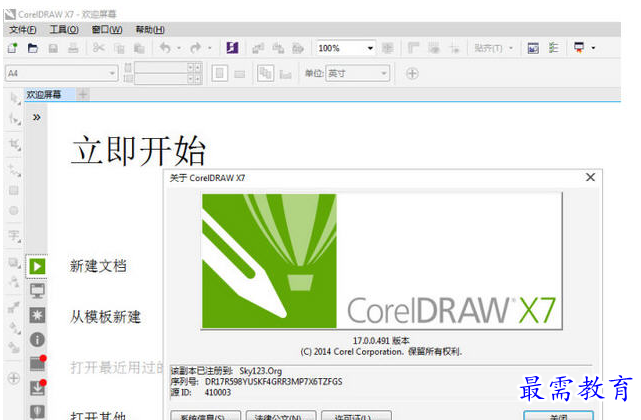Click the 新建文档 link

pyautogui.click(x=98, y=266)
